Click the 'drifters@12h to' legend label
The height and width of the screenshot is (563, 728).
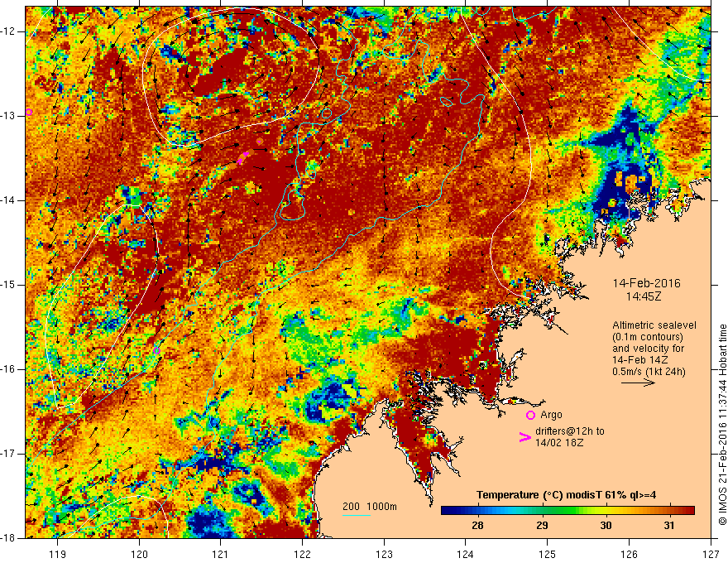click(x=570, y=431)
